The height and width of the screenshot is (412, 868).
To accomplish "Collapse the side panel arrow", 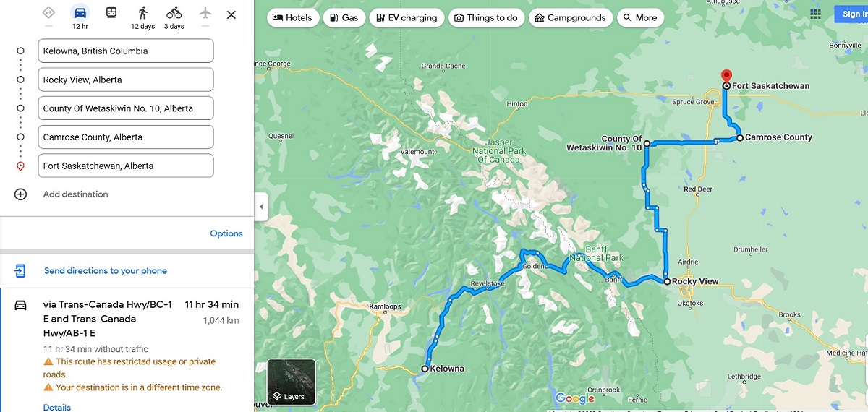I will (x=261, y=207).
